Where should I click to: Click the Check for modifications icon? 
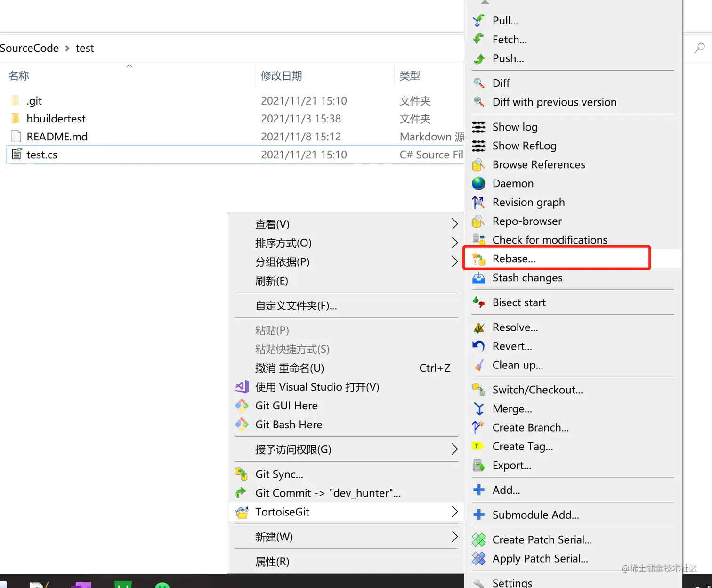pyautogui.click(x=479, y=239)
